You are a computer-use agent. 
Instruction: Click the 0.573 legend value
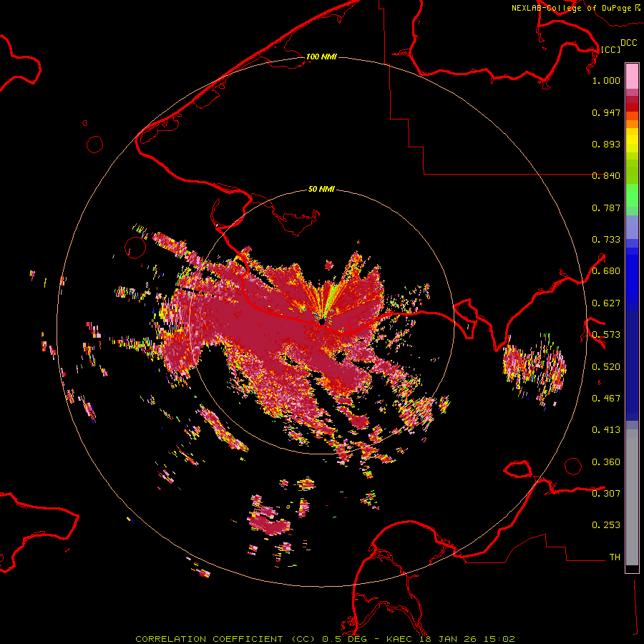pyautogui.click(x=606, y=335)
